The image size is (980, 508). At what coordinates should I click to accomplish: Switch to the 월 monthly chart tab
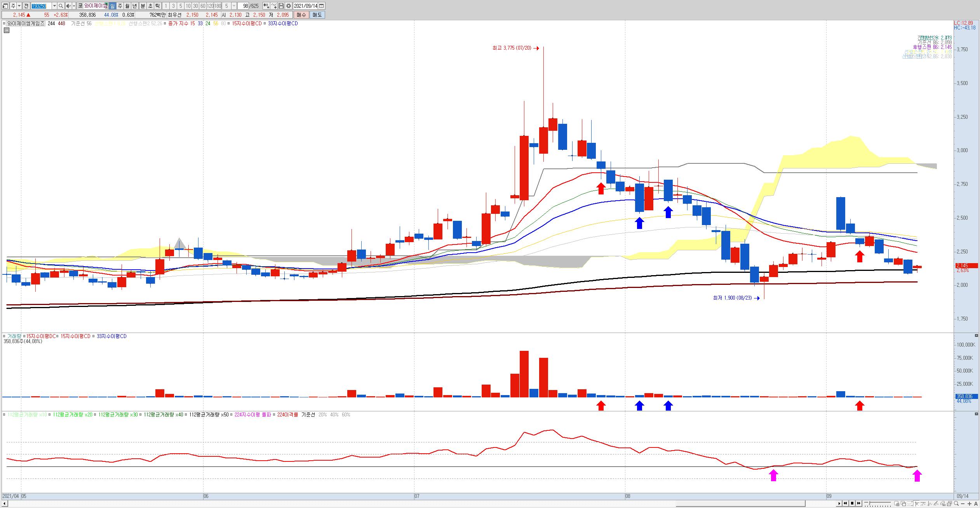click(127, 6)
